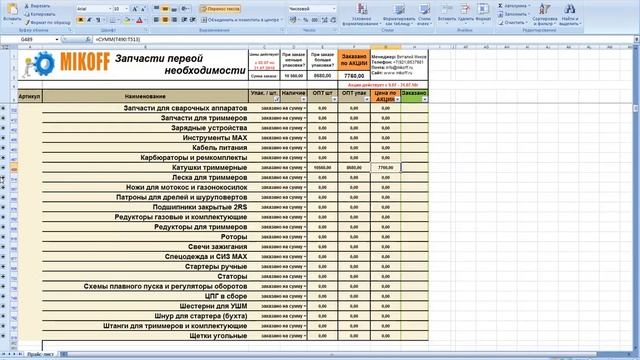Viewport: 640px width, 360px height.
Task: Open Format as Table (Форматировать как таблицу)
Action: pos(399,15)
